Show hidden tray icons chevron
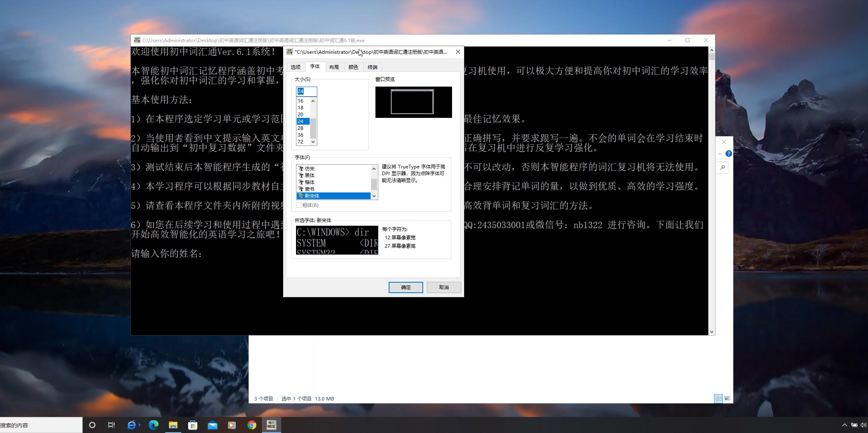The width and height of the screenshot is (868, 433). point(844,425)
